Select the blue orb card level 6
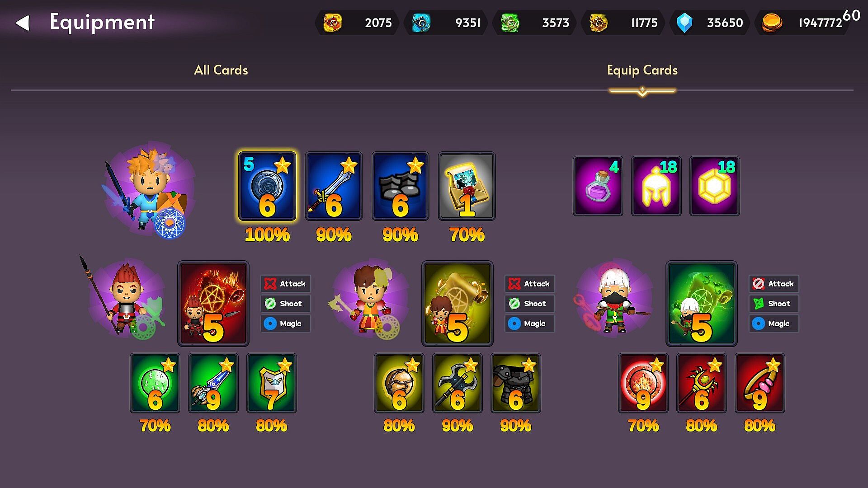The height and width of the screenshot is (488, 868). pos(267,186)
